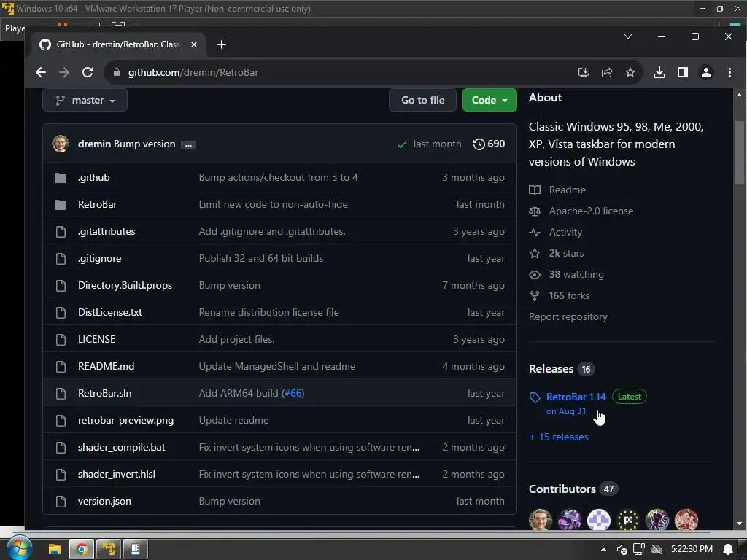Expand the commit message ellipsis button
This screenshot has width=747, height=560.
[188, 145]
